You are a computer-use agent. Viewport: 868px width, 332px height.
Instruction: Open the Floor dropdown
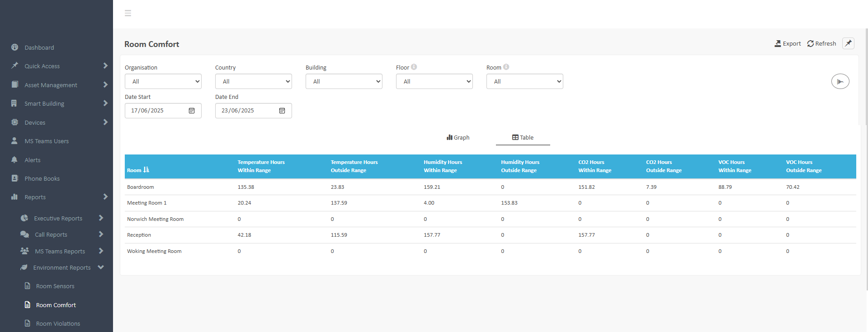[434, 81]
